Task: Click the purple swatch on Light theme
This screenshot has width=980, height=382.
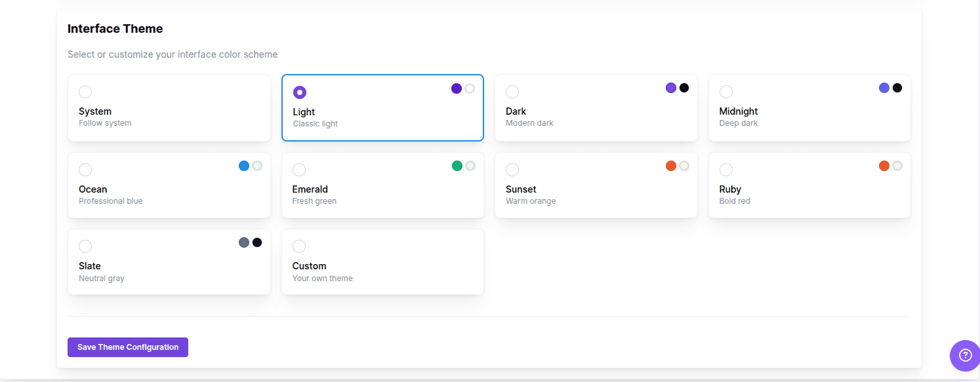Action: [x=456, y=88]
